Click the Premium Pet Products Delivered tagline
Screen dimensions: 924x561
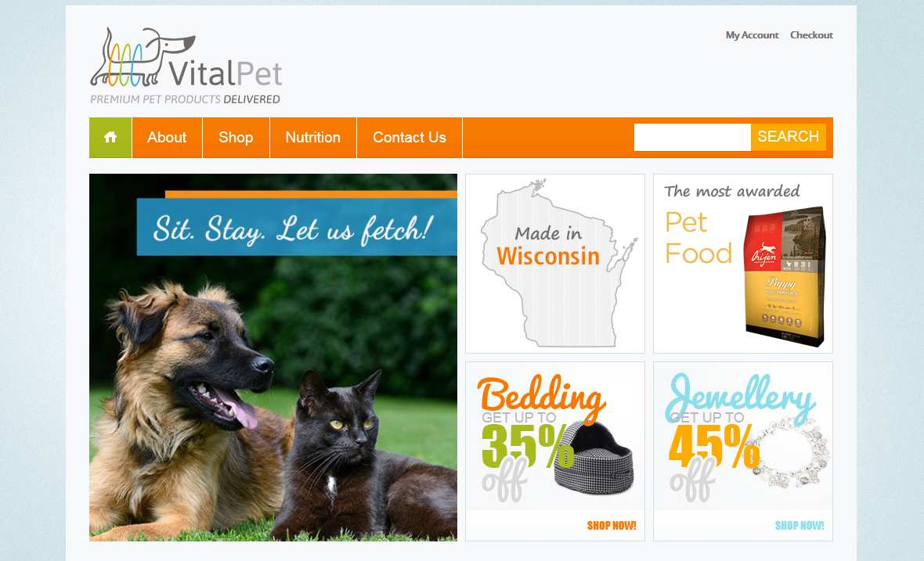coord(185,99)
